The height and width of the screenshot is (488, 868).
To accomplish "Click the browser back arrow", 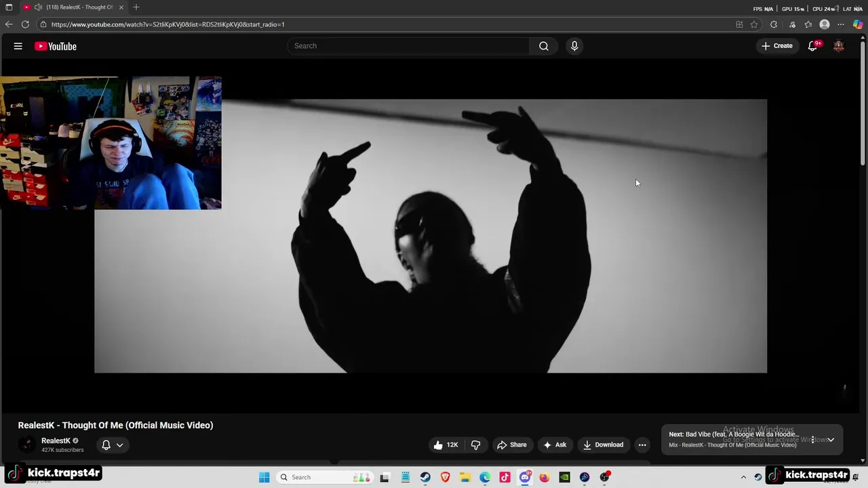I will click(x=9, y=24).
